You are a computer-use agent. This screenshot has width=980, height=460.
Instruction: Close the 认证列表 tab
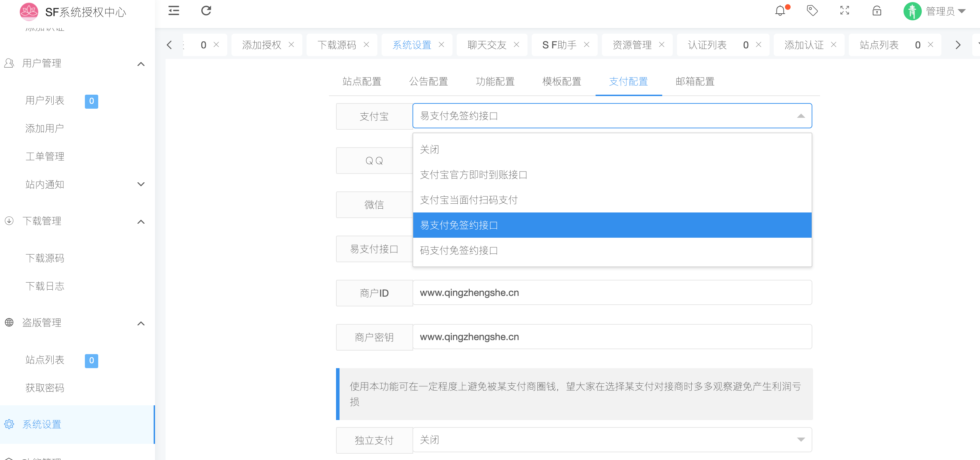(759, 45)
